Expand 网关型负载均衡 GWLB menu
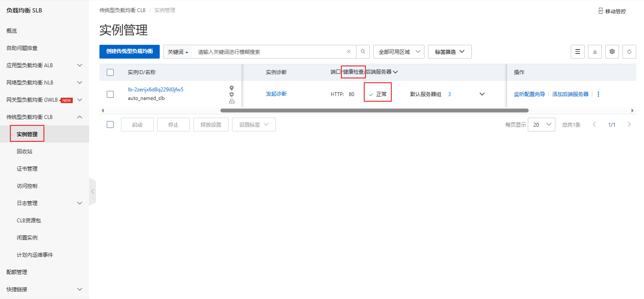The height and width of the screenshot is (299, 644). 80,100
